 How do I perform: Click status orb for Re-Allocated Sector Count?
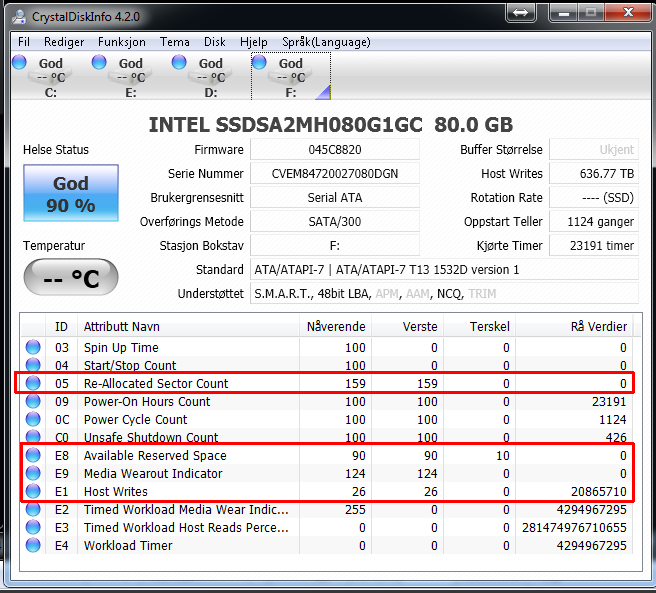click(x=33, y=383)
